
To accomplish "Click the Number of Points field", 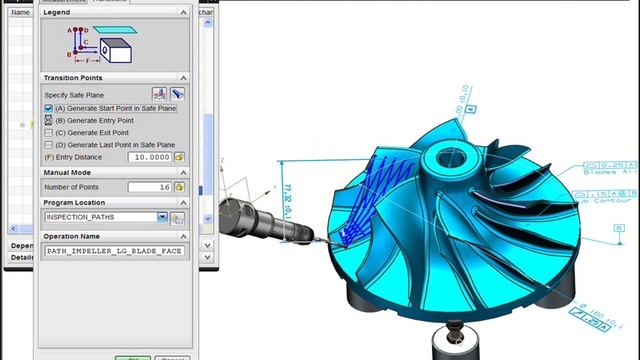I will [x=149, y=187].
